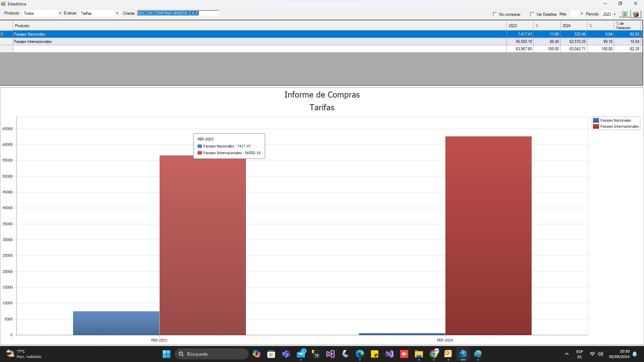Select the Pasajes Internacionales row in the grid
Image resolution: width=644 pixels, height=362 pixels.
click(134, 41)
